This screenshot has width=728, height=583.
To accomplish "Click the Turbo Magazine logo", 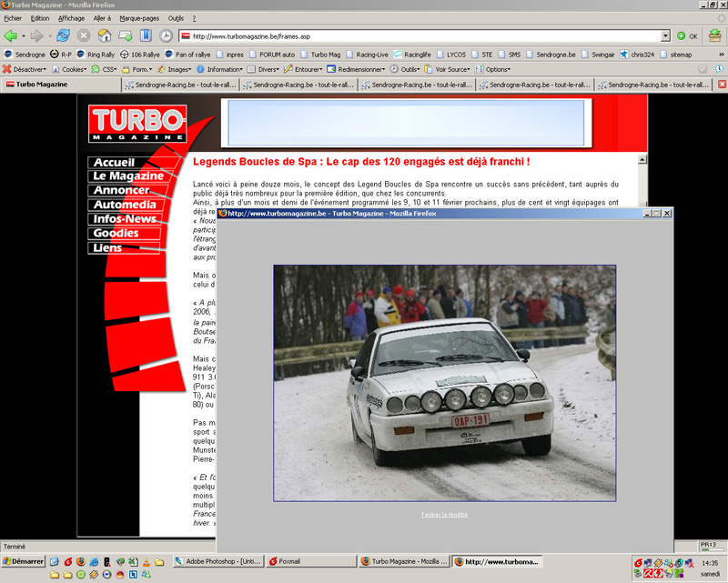I will pos(137,124).
